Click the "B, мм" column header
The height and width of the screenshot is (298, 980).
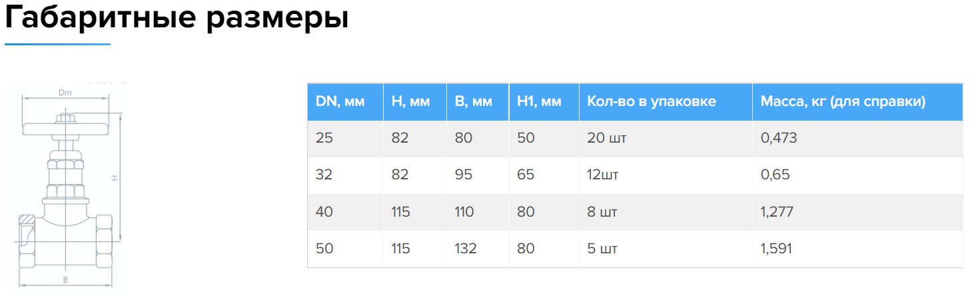point(473,102)
